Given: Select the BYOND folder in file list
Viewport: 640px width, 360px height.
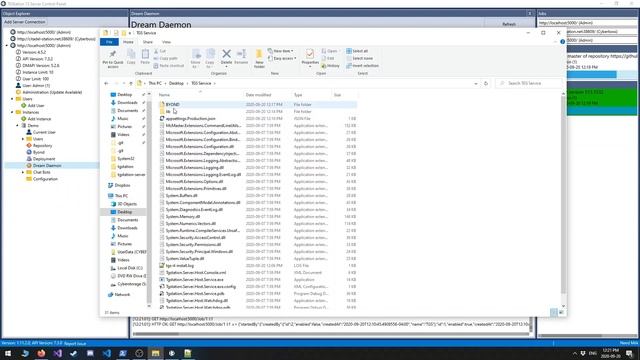Looking at the screenshot, I should coord(173,104).
